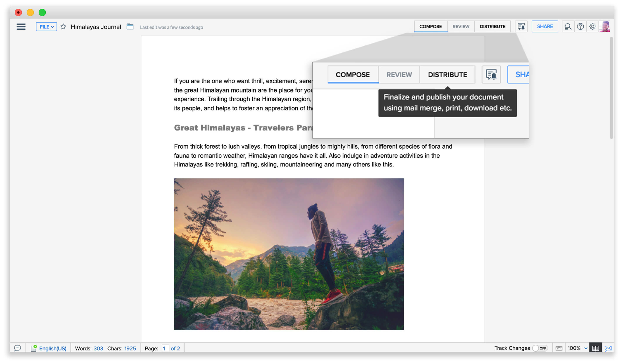Switch to the DISTRIBUTE tab
624x364 pixels.
tap(492, 26)
